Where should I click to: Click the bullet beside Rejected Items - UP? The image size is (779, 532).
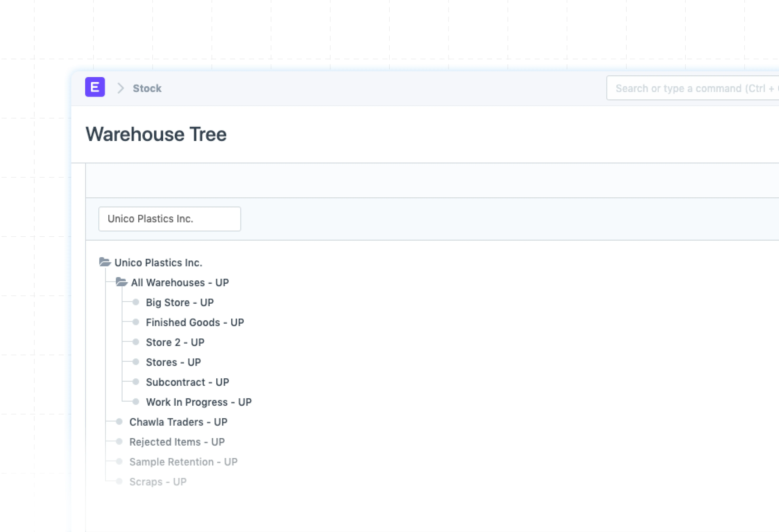[x=119, y=442]
